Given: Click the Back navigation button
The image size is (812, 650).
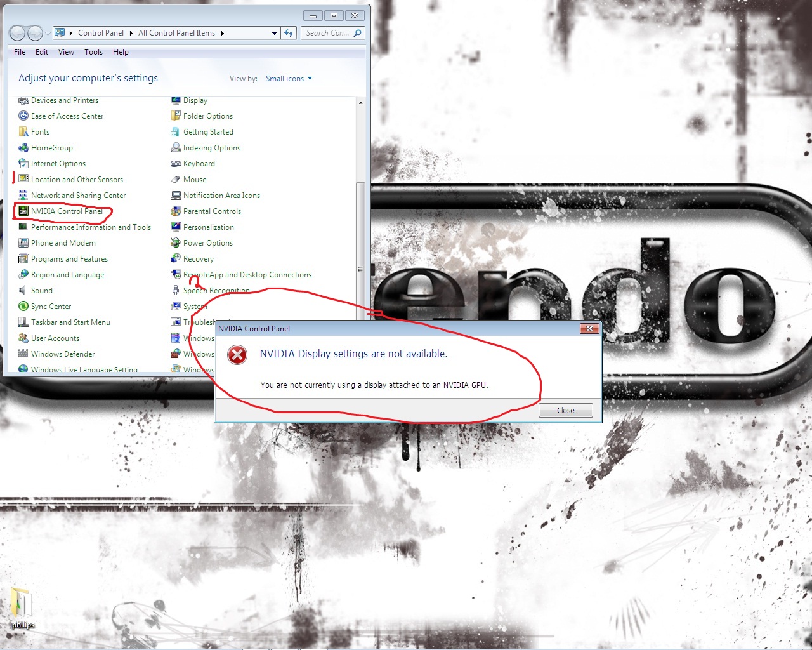Looking at the screenshot, I should click(x=17, y=32).
